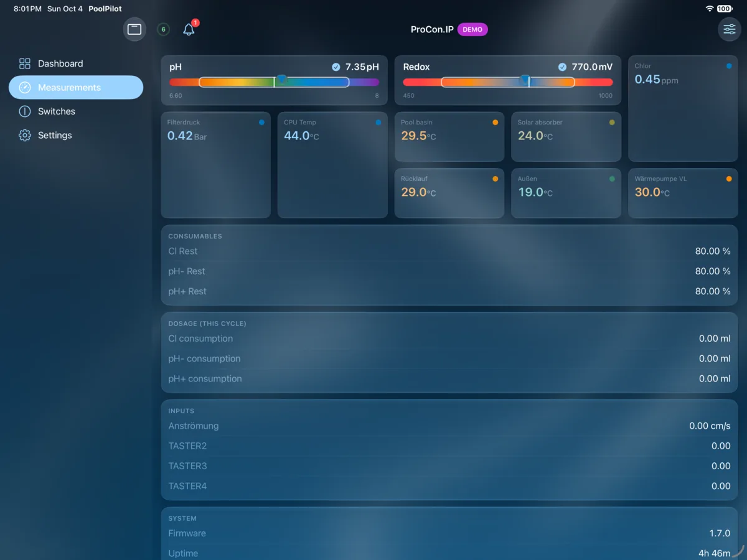This screenshot has width=747, height=560.
Task: Select the pH- consumption row
Action: tap(449, 358)
